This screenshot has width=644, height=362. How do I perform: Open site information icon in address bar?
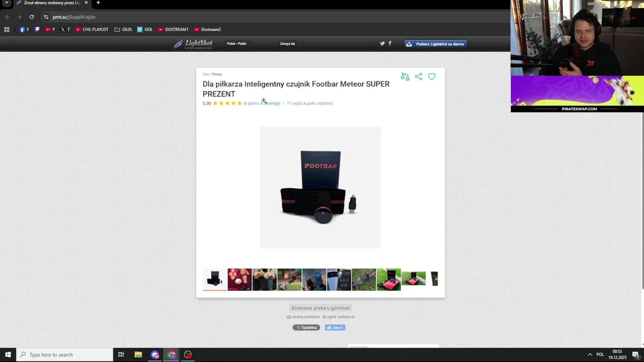coord(46,17)
